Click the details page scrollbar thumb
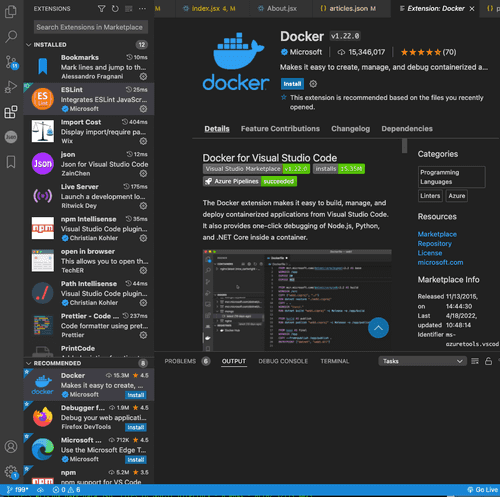Image resolution: width=500 pixels, height=497 pixels. 404,146
